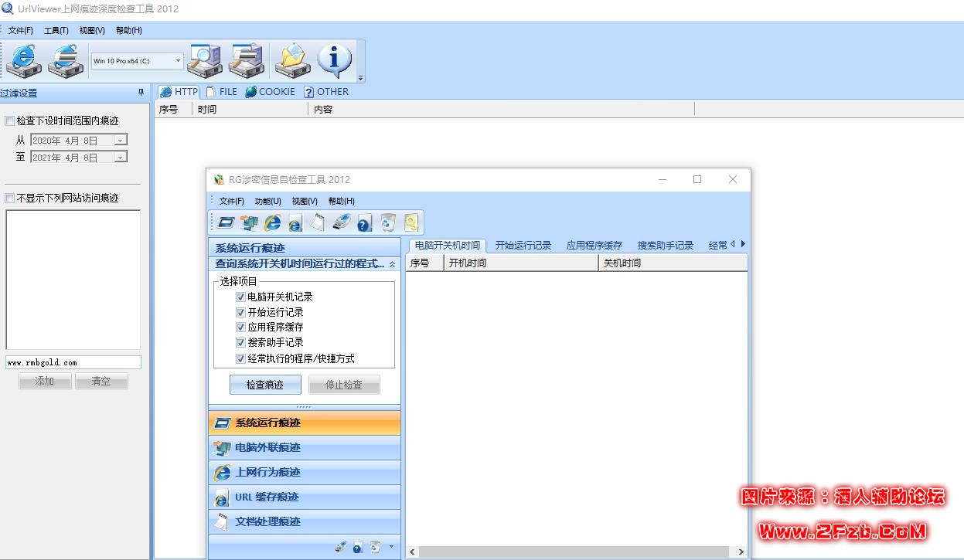Click the notepad icon in RG toolbar

(x=318, y=223)
